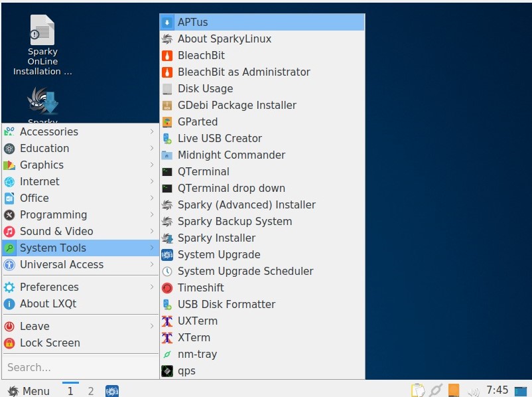Launch Sparky Installer from its submenu icon

point(167,238)
